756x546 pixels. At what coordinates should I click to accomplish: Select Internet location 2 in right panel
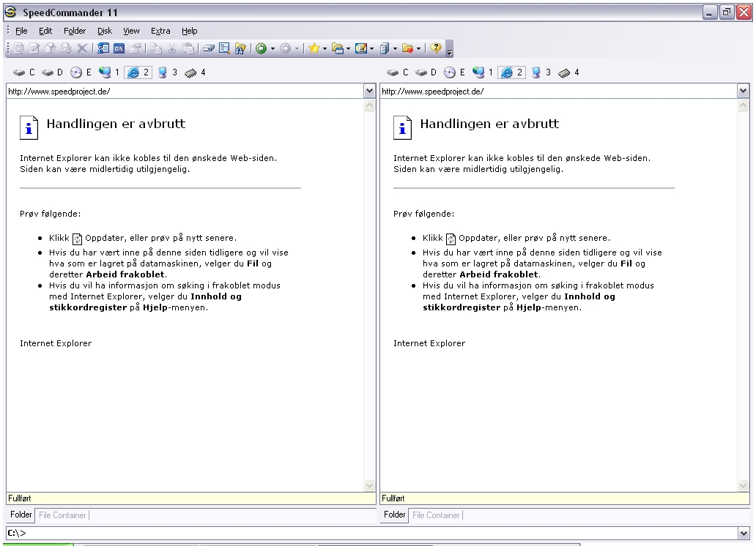(x=511, y=72)
